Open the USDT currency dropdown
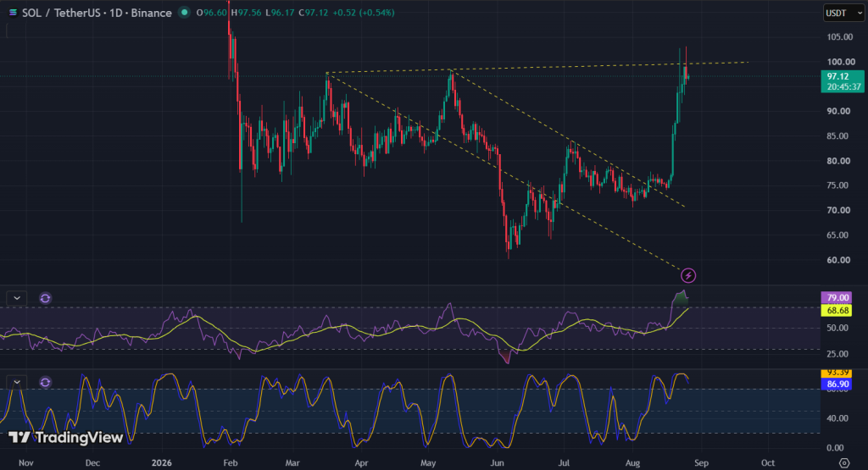The height and width of the screenshot is (470, 868). click(843, 13)
